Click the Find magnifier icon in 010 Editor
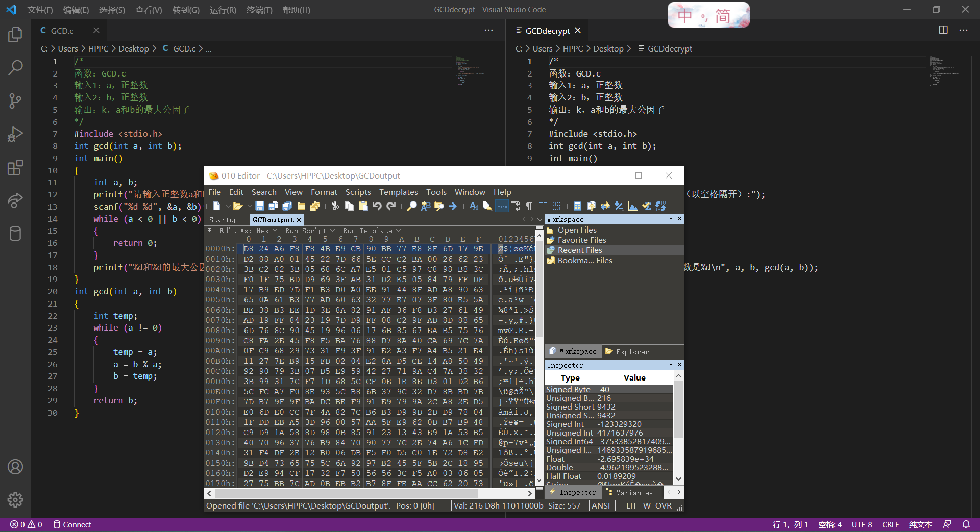Image resolution: width=980 pixels, height=532 pixels. 411,206
